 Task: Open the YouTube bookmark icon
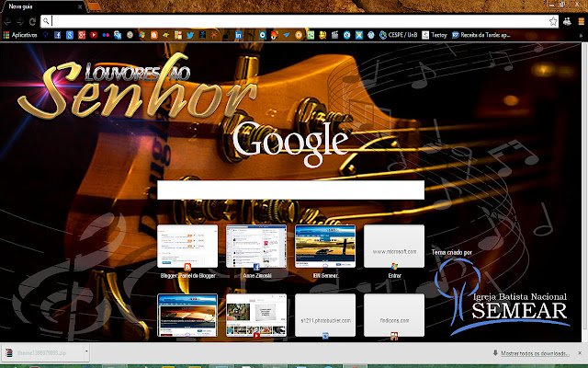(94, 35)
